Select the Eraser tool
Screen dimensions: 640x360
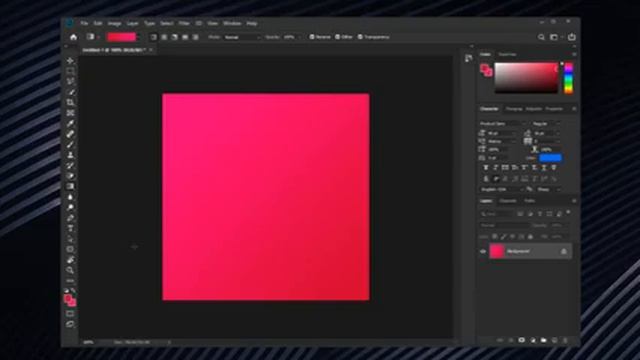pos(70,176)
